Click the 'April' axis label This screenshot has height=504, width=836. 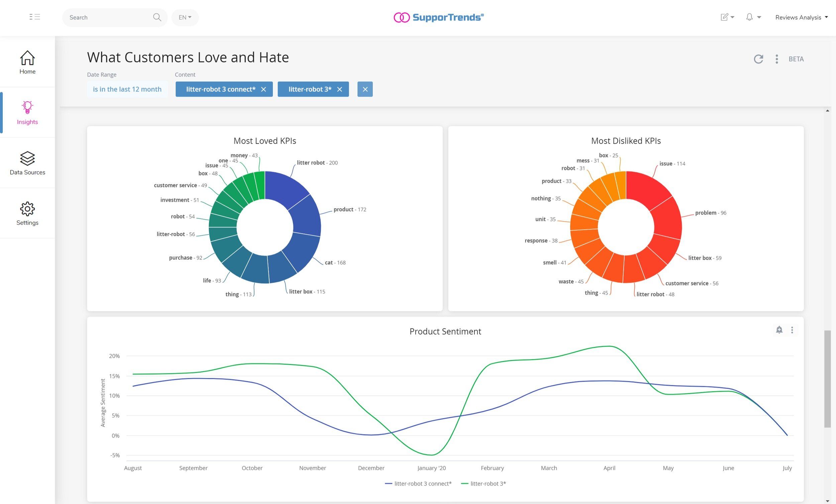pyautogui.click(x=609, y=468)
